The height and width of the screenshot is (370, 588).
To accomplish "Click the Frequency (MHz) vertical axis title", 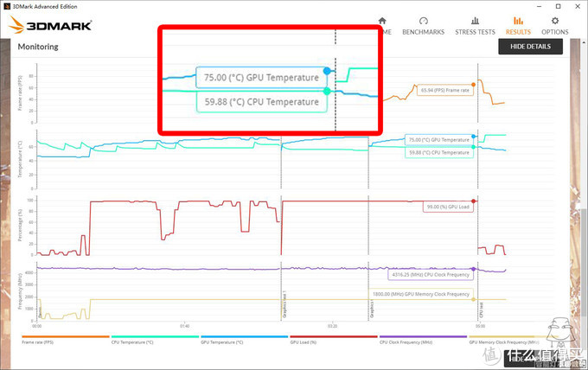I will [x=20, y=291].
